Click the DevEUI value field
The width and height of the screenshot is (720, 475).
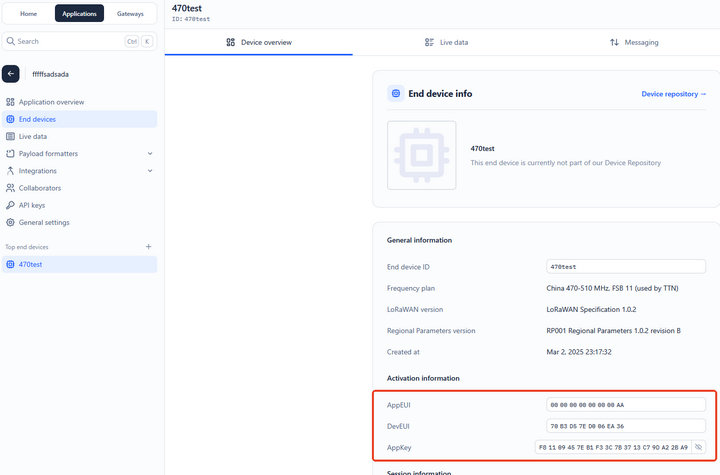tap(625, 426)
